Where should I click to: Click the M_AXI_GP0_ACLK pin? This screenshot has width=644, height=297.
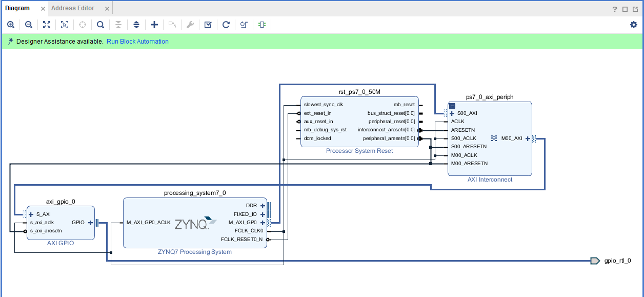pyautogui.click(x=148, y=223)
